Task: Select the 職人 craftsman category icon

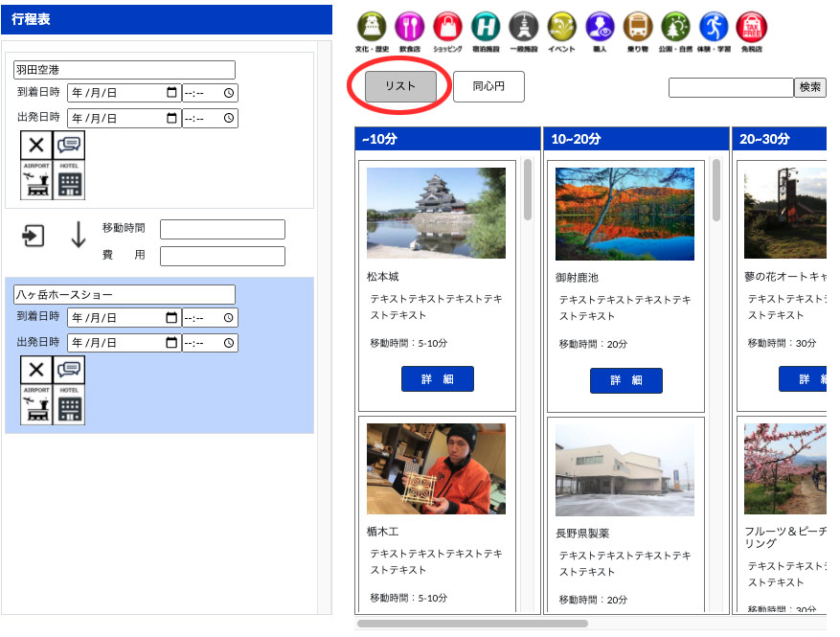Action: [x=600, y=27]
